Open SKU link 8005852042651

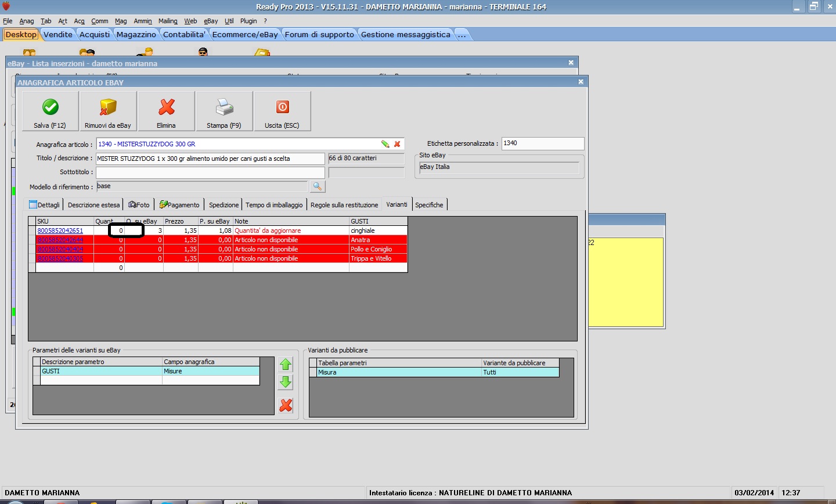pos(60,231)
